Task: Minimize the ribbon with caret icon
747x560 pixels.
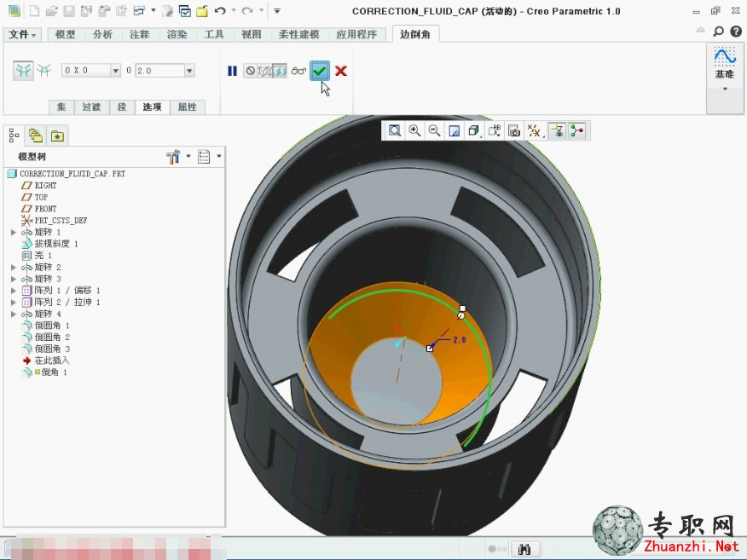Action: pyautogui.click(x=701, y=31)
